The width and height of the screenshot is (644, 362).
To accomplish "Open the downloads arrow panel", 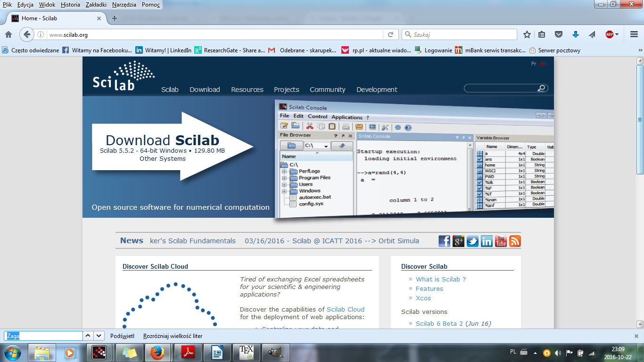I will [x=575, y=34].
